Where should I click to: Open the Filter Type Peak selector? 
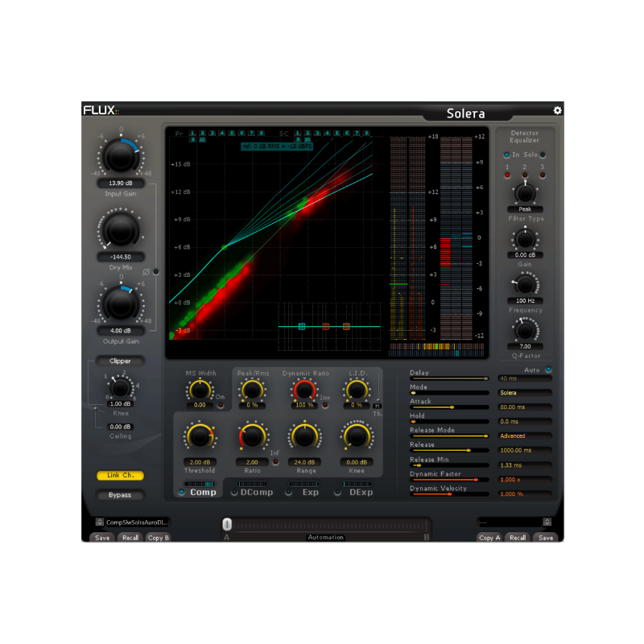[x=525, y=209]
